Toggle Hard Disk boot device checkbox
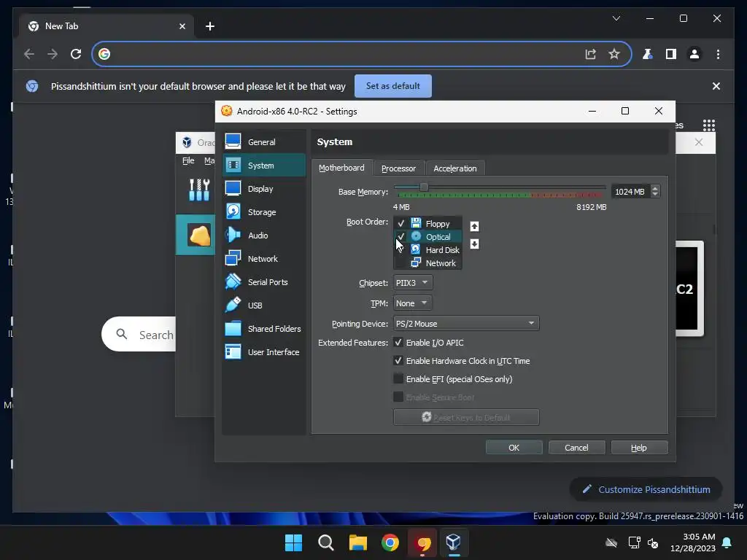Viewport: 747px width, 560px height. [400, 249]
